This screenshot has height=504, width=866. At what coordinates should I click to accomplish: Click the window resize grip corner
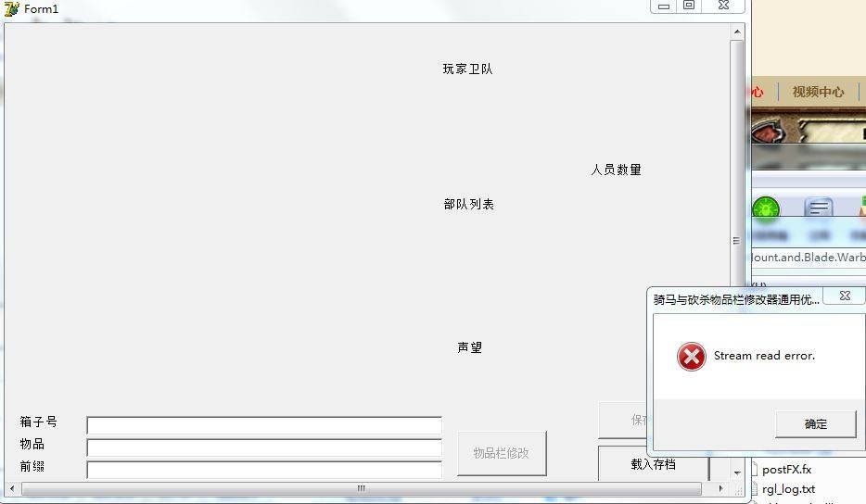coord(738,490)
